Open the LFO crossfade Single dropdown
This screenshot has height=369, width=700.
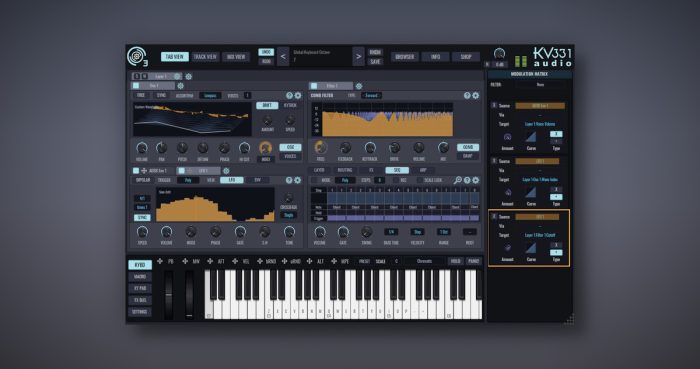pos(289,215)
